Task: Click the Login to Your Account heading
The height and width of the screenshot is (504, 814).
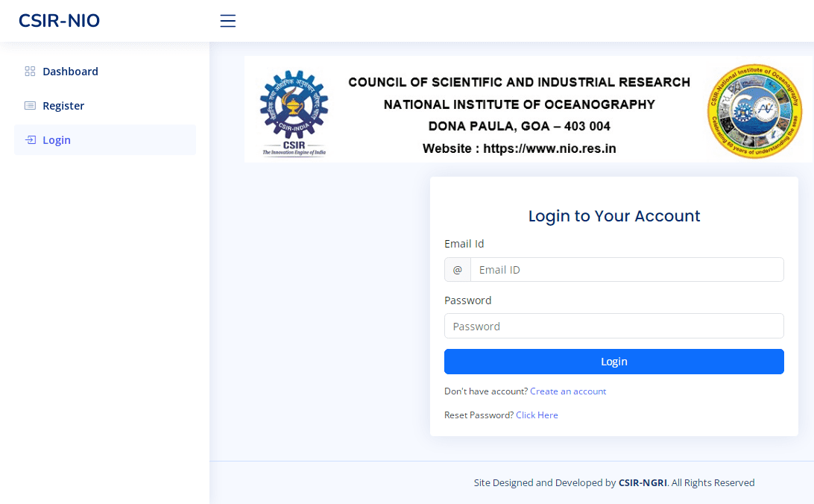Action: [x=614, y=216]
